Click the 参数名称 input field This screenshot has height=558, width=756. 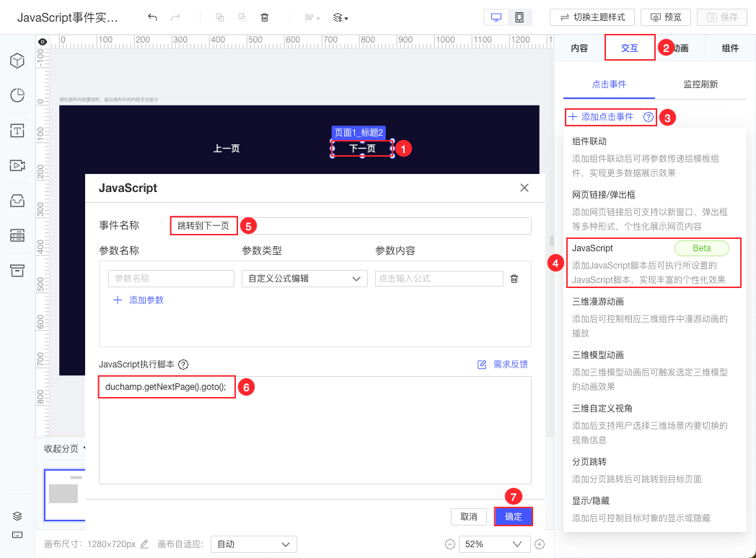pyautogui.click(x=171, y=279)
